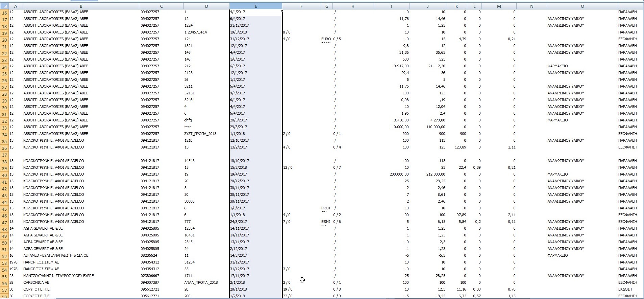Click cell with value 21.112,30
Viewport: 644px width, 299px height.
point(428,66)
